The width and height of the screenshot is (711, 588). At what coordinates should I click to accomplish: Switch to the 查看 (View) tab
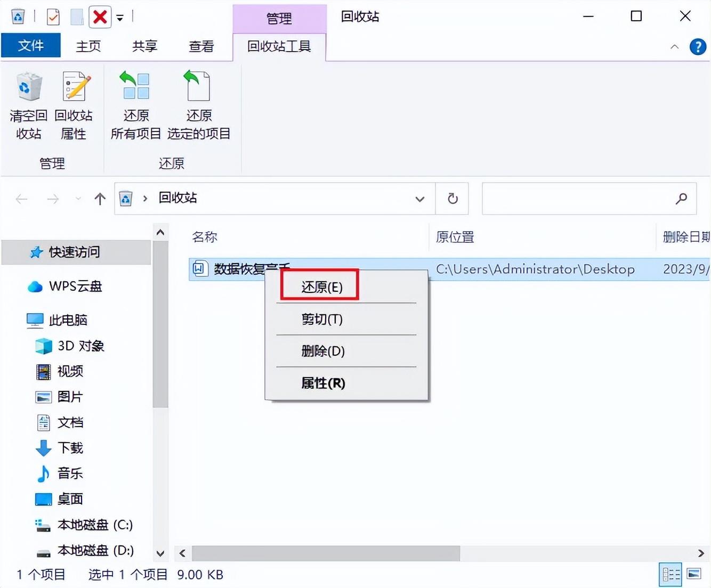(201, 46)
